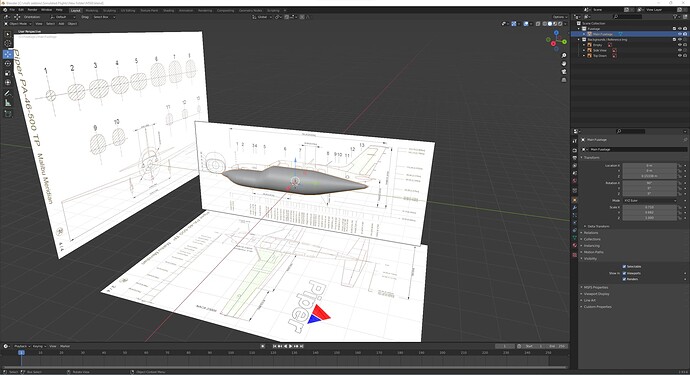Select the Add Cube tool

click(x=8, y=114)
